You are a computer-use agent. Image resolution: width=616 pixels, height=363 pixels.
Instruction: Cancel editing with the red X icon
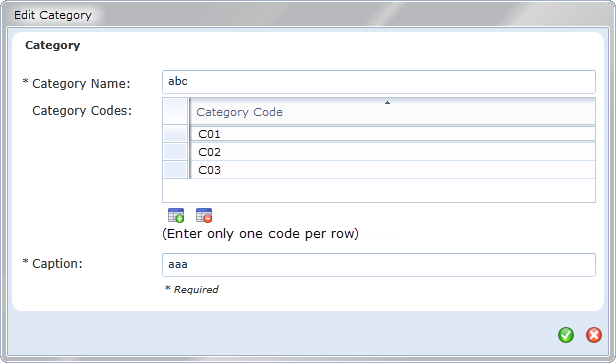(594, 335)
